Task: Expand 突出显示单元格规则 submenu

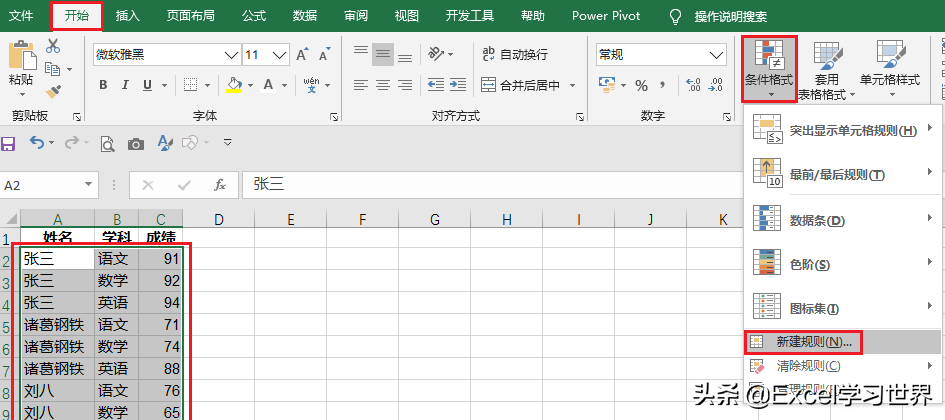Action: tap(843, 131)
